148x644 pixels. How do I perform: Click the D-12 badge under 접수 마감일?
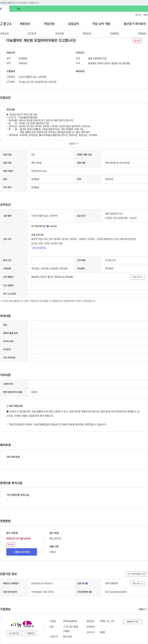coord(11,544)
